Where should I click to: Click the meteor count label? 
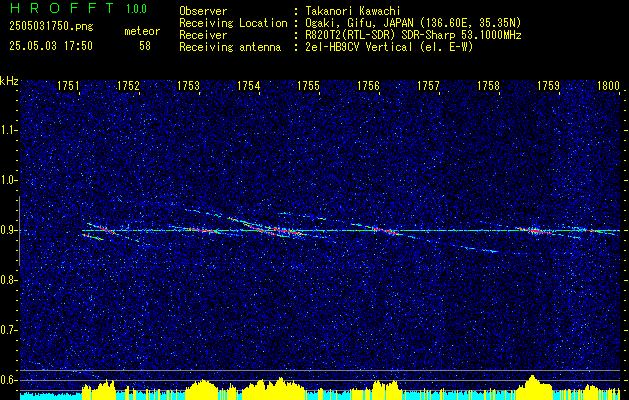point(142,31)
